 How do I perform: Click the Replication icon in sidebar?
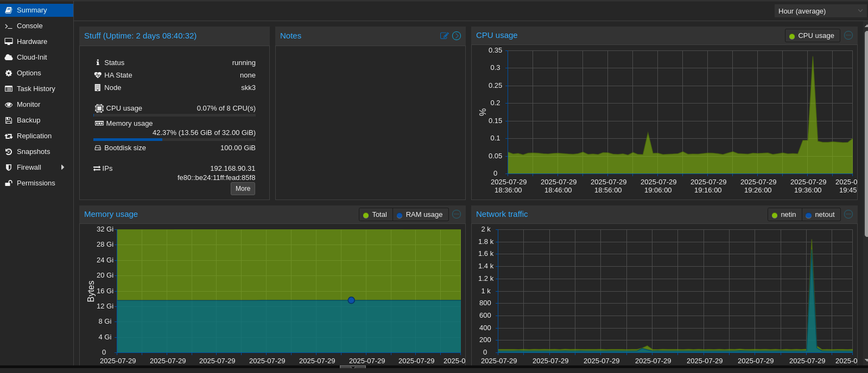click(x=9, y=136)
